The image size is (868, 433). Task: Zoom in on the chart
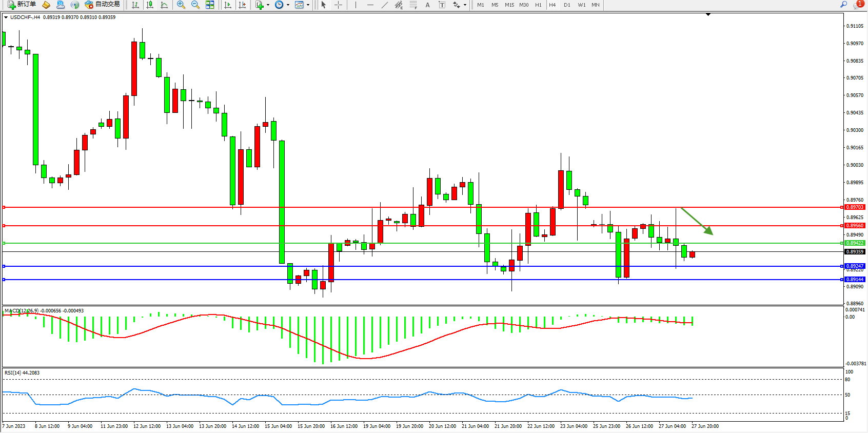pyautogui.click(x=181, y=5)
